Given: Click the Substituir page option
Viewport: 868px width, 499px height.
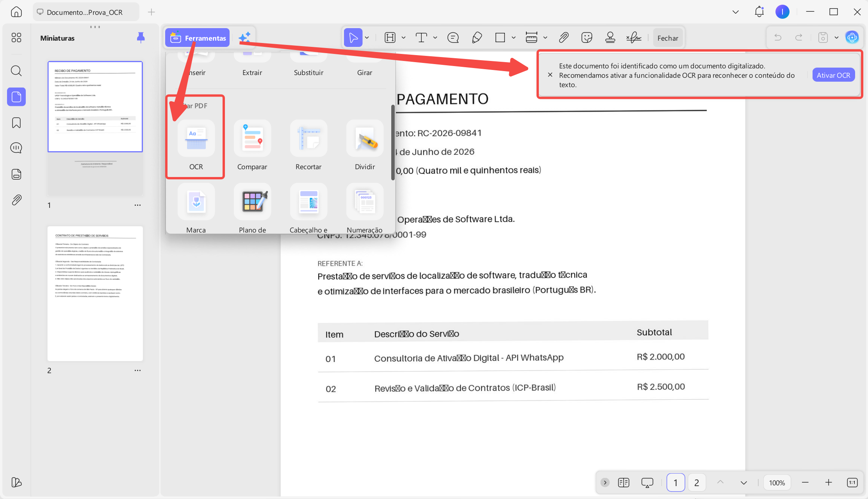Looking at the screenshot, I should [308, 63].
